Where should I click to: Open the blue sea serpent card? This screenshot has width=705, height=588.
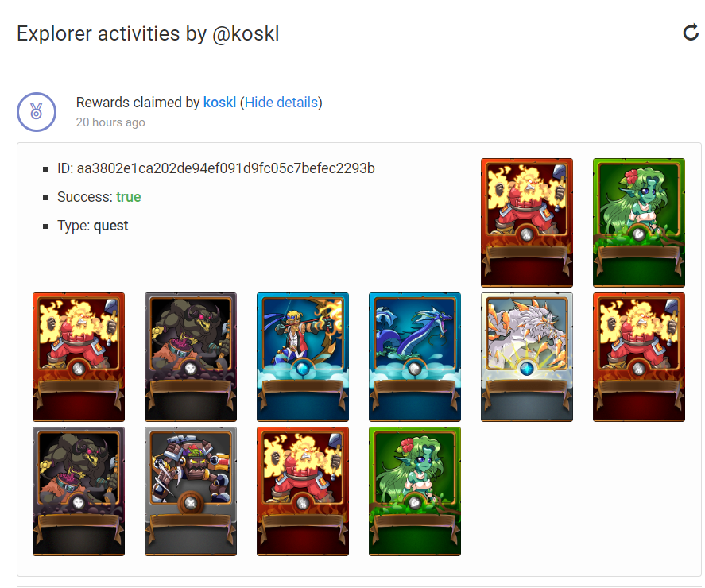point(415,357)
